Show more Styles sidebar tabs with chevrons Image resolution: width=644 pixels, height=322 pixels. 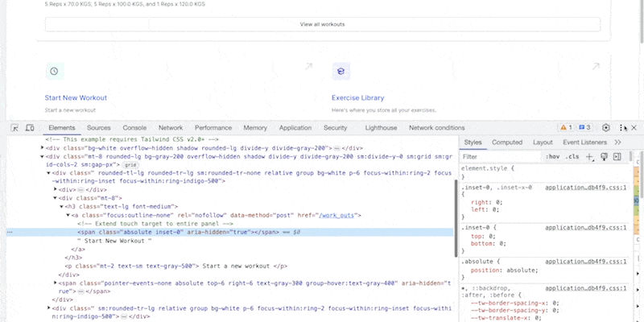point(617,142)
